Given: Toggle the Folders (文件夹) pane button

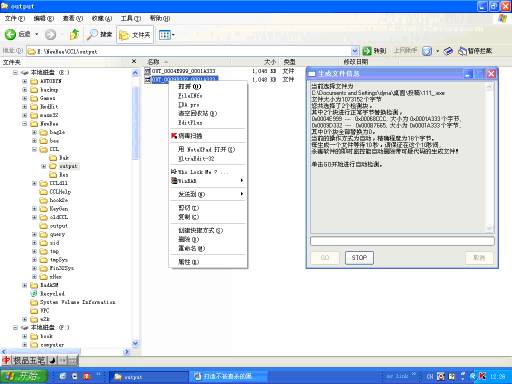Looking at the screenshot, I should click(135, 35).
